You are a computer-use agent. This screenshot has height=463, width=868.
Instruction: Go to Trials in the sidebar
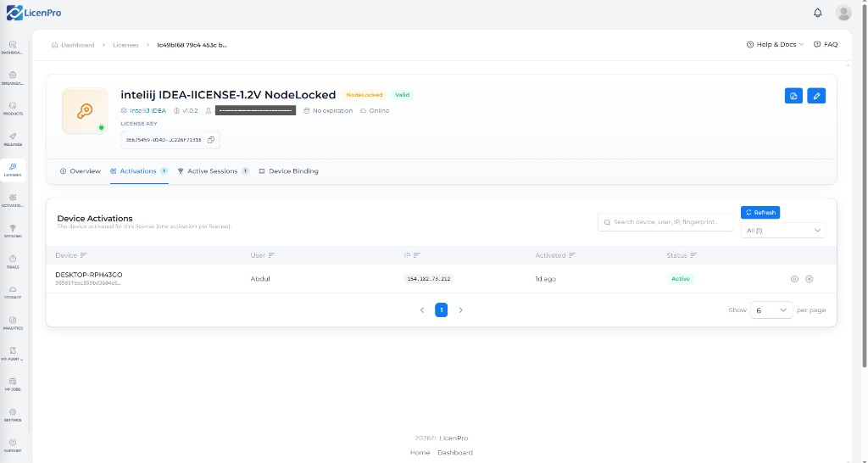13,262
